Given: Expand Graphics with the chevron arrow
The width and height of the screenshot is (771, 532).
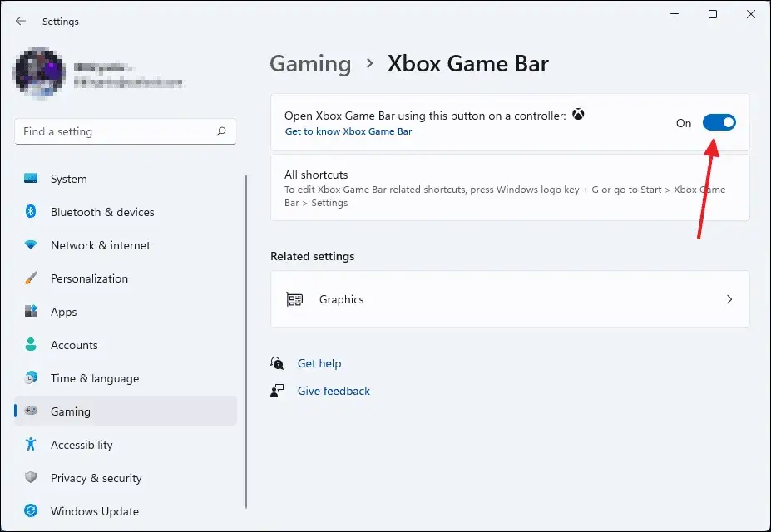Looking at the screenshot, I should pyautogui.click(x=729, y=299).
